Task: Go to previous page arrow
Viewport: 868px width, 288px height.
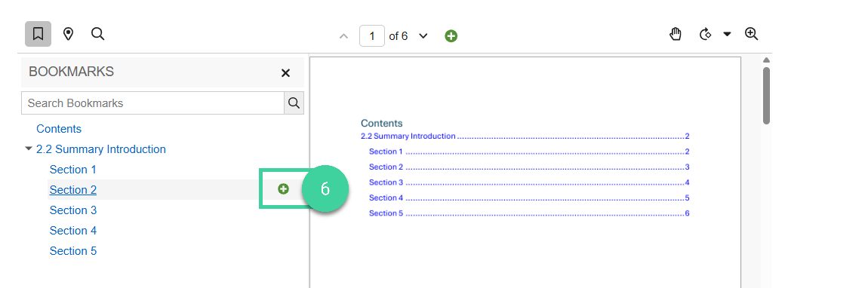Action: (343, 36)
